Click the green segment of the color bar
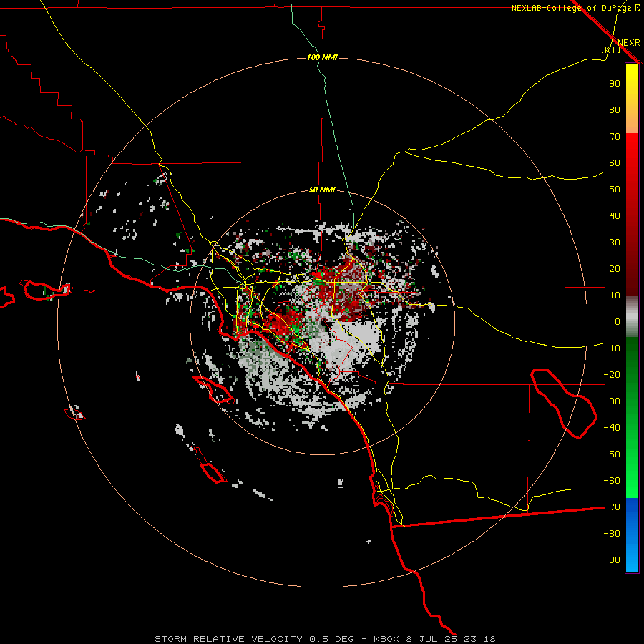Viewport: 644px width, 644px height. click(632, 418)
